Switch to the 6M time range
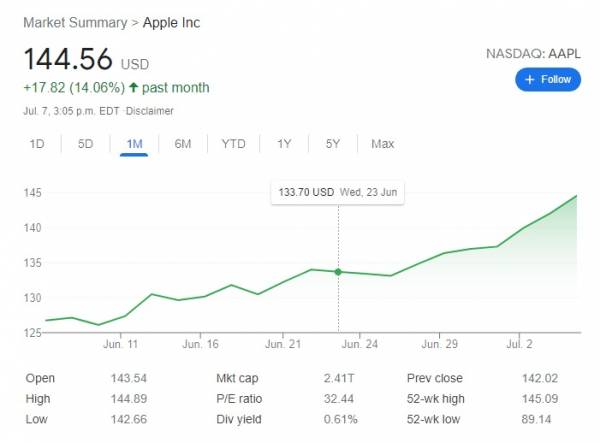The height and width of the screenshot is (443, 600). (183, 144)
